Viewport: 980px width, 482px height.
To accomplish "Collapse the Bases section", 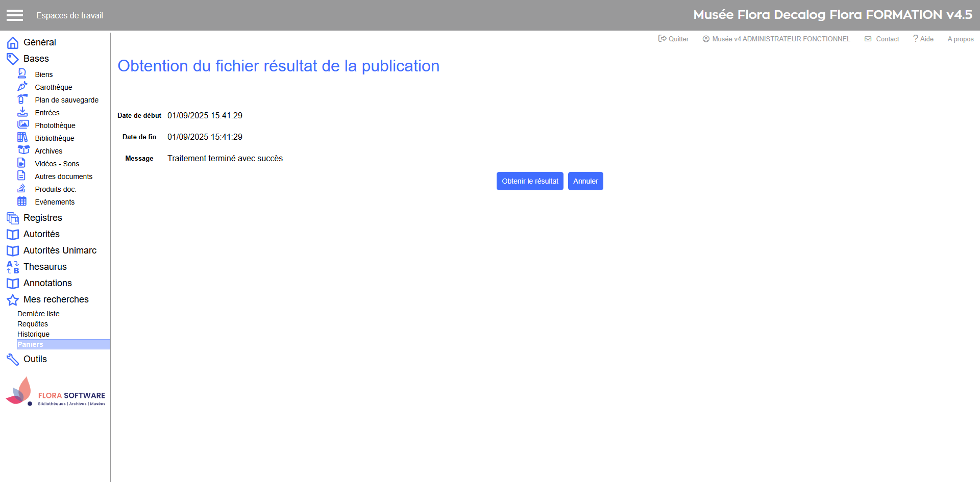I will (36, 59).
